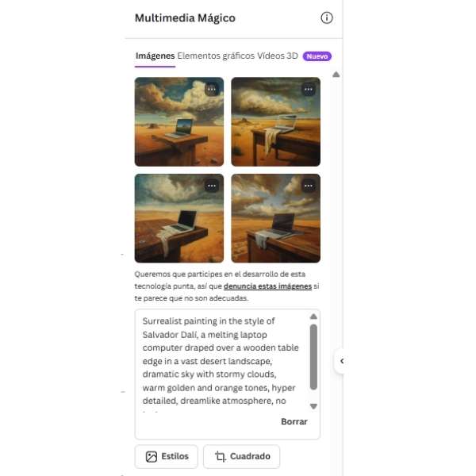Switch to the 3D tab

[x=292, y=56]
